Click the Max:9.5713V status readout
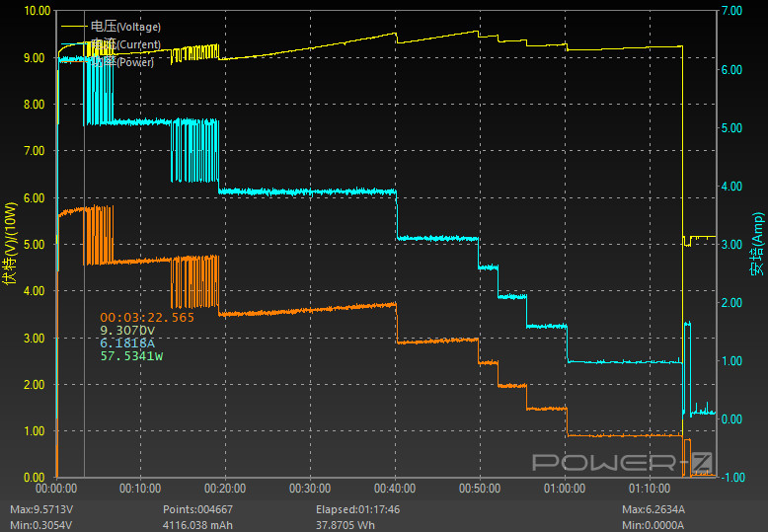Image resolution: width=768 pixels, height=532 pixels. point(41,509)
